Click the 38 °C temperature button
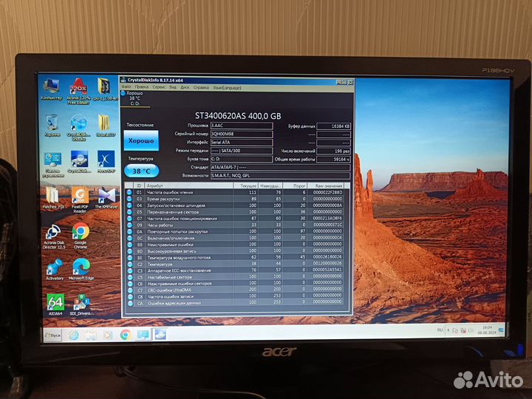The image size is (532, 399). [141, 169]
